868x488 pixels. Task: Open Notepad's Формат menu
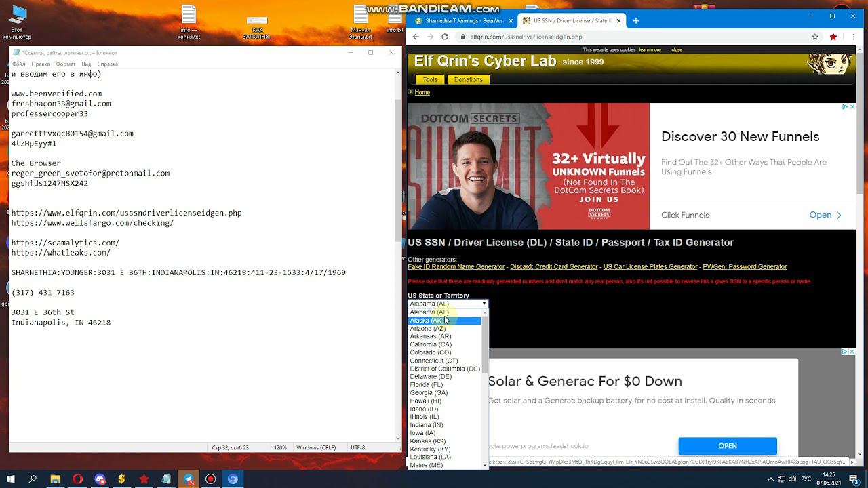point(66,64)
